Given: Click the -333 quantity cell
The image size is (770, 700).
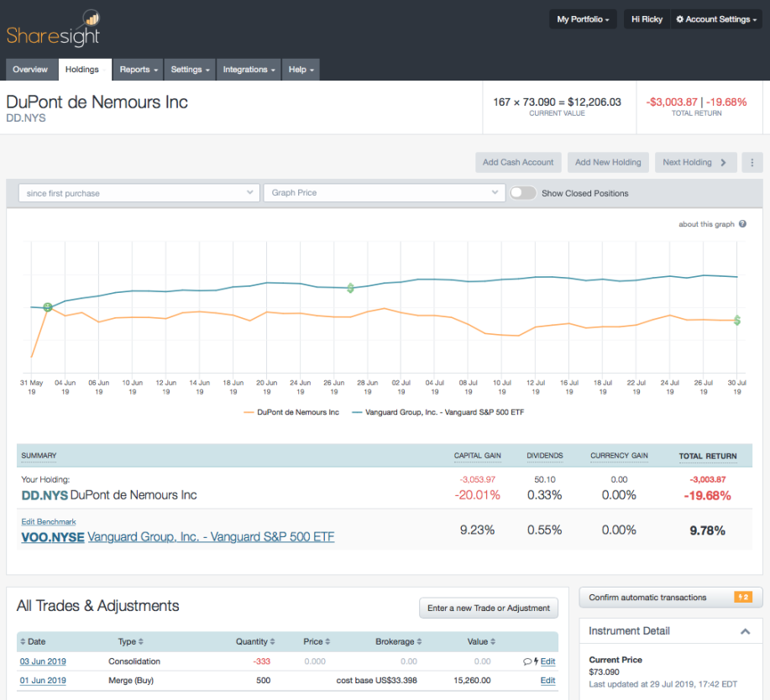Looking at the screenshot, I should pyautogui.click(x=262, y=661).
